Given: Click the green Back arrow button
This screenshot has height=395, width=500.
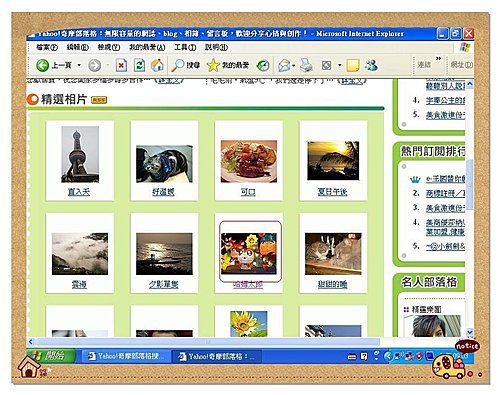Looking at the screenshot, I should (43, 65).
